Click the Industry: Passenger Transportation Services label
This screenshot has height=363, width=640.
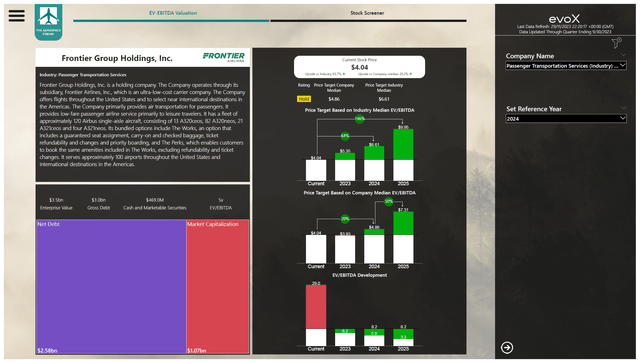point(83,75)
